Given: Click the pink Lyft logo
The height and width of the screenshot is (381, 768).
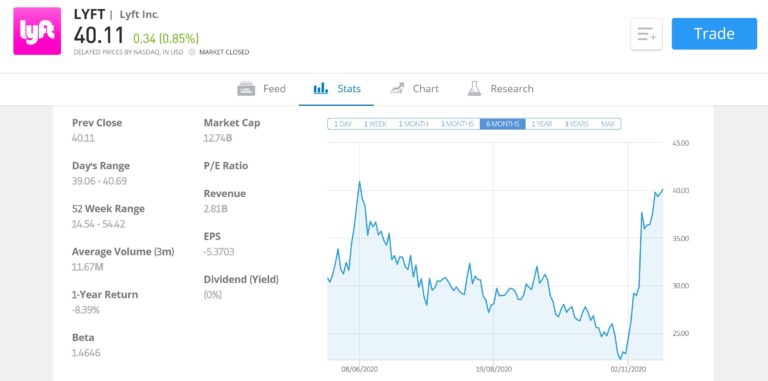Looking at the screenshot, I should pos(37,31).
